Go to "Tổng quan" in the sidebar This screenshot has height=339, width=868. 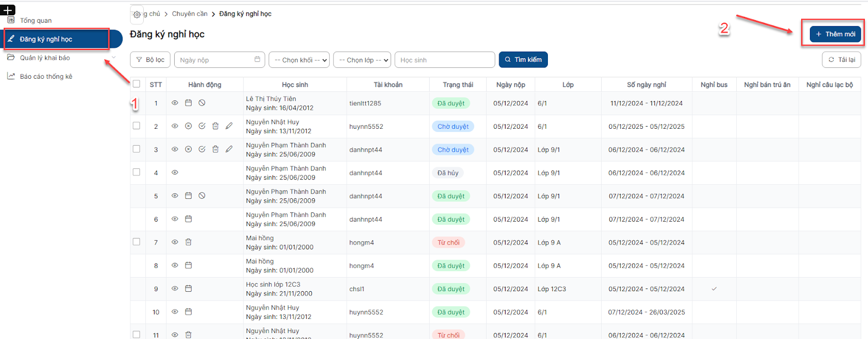tap(36, 21)
